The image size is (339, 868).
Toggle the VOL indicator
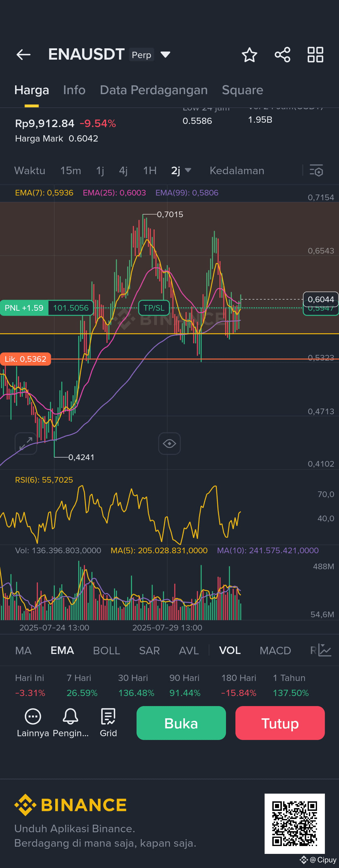coord(230,650)
